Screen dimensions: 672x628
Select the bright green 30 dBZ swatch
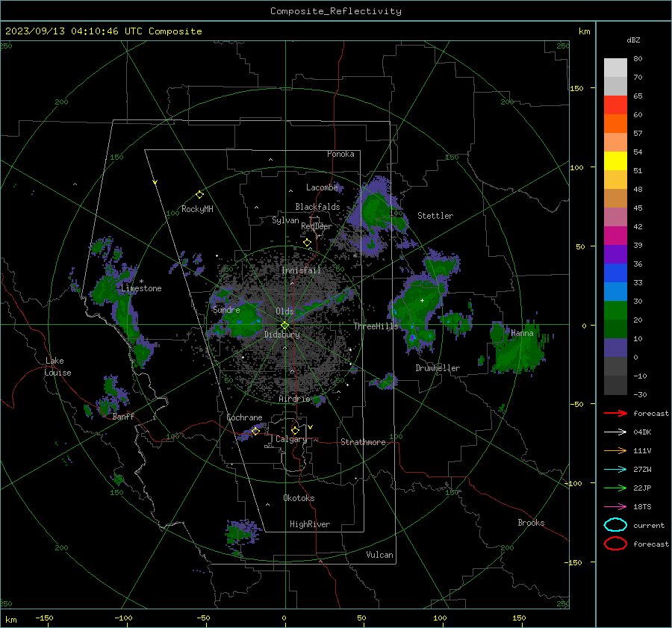(x=615, y=310)
